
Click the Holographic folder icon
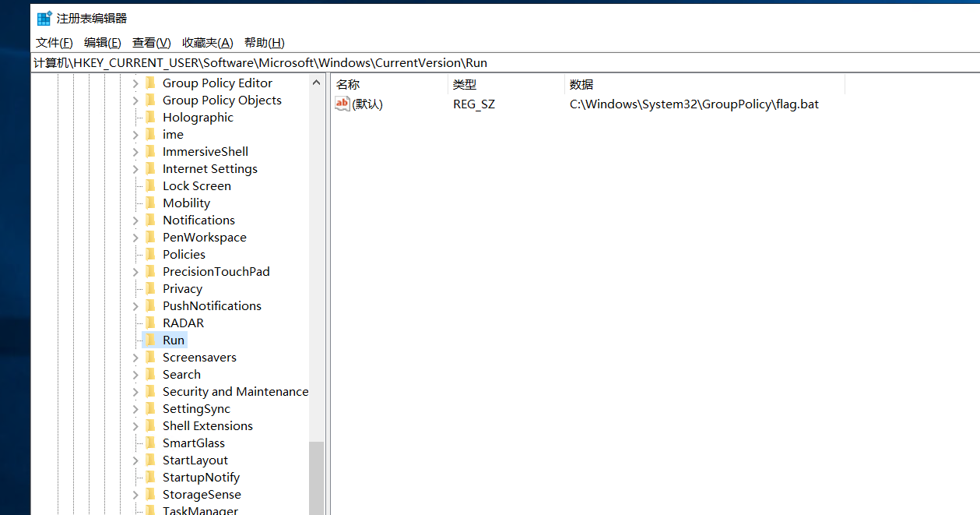pos(150,118)
